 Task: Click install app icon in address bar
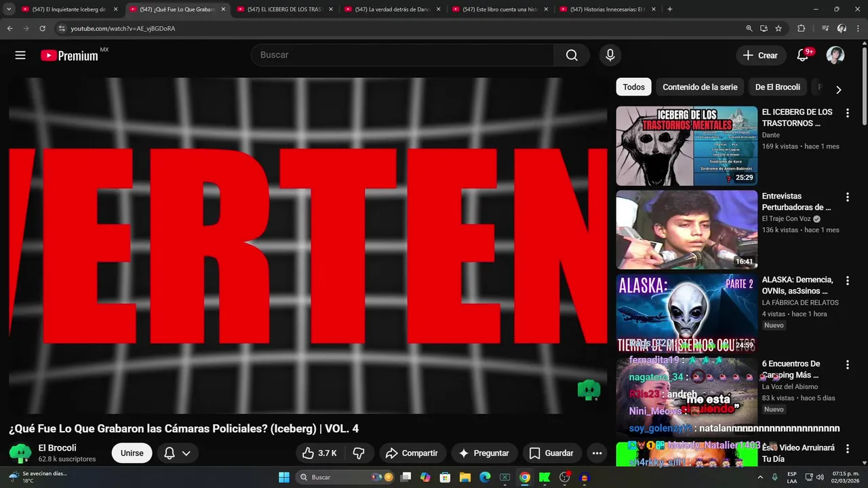[x=764, y=28]
